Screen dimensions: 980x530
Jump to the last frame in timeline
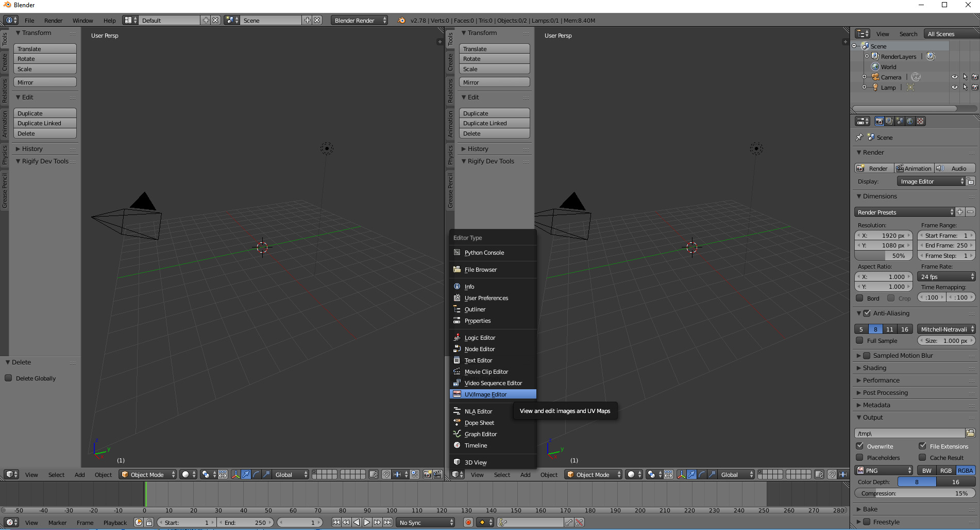coord(387,522)
